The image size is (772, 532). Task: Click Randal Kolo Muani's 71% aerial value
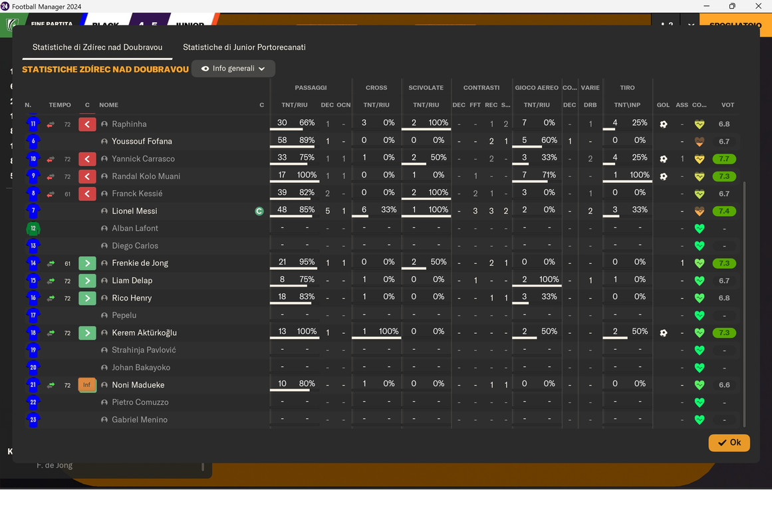click(x=549, y=175)
